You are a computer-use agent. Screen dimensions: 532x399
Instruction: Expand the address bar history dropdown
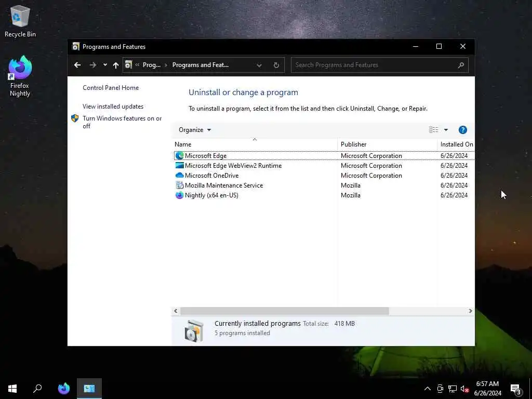tap(259, 65)
